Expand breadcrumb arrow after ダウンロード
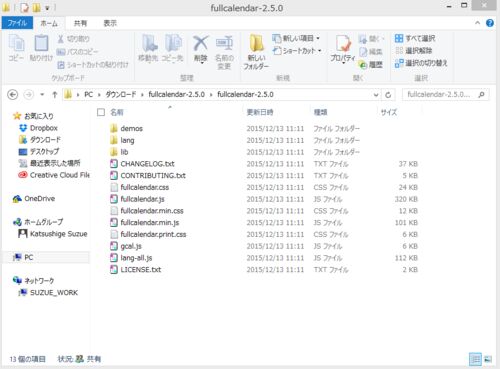The height and width of the screenshot is (369, 500). (142, 95)
